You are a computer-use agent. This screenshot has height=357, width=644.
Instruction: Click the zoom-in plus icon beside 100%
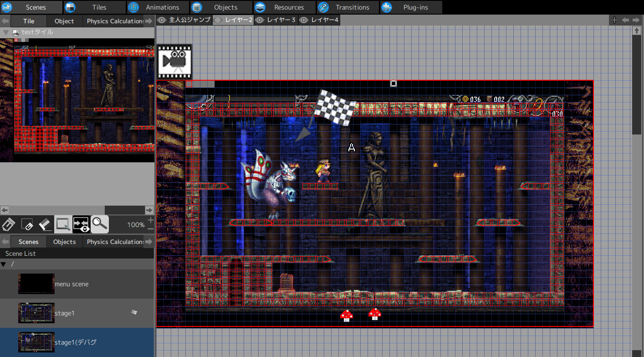pyautogui.click(x=150, y=219)
